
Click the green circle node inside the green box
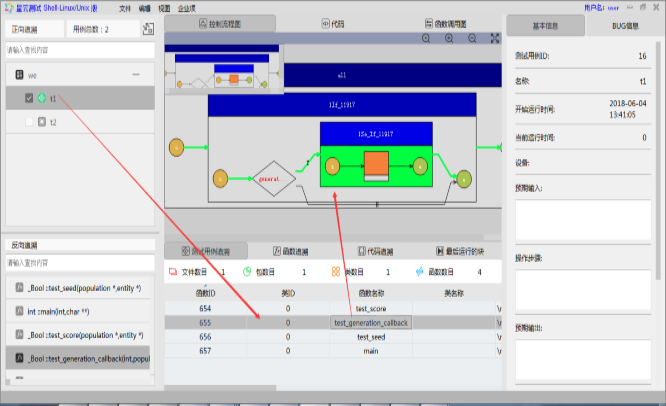click(420, 166)
